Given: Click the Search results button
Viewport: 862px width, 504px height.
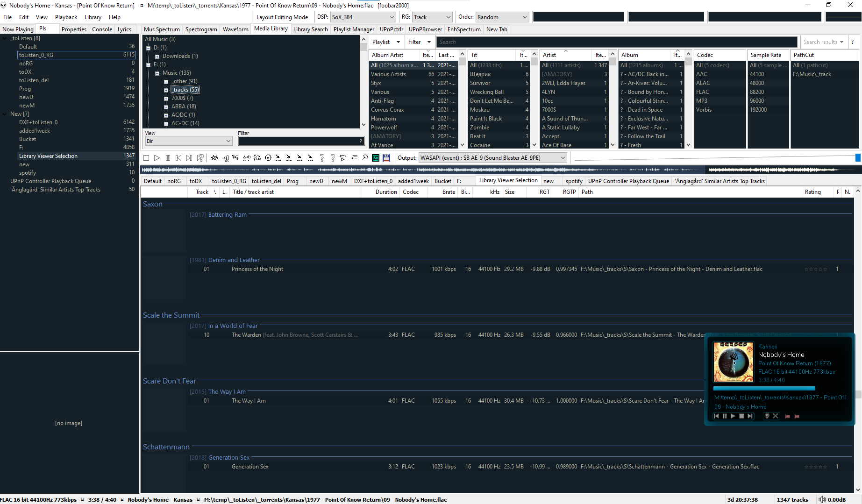Looking at the screenshot, I should point(823,42).
